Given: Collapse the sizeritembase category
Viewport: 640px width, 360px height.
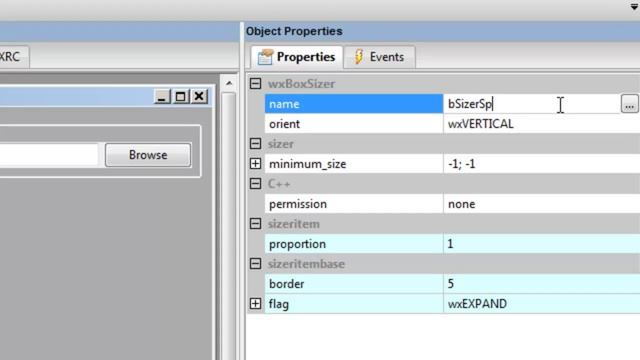Looking at the screenshot, I should (x=256, y=264).
